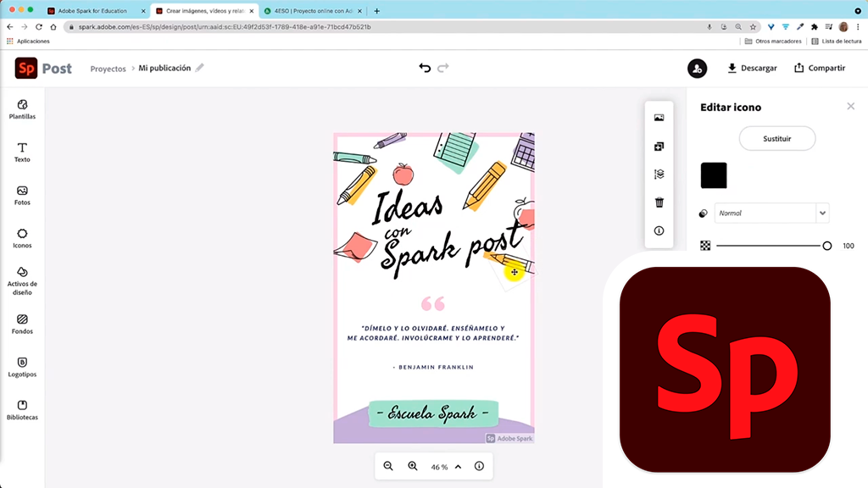Open the Logotipos panel

click(x=22, y=367)
